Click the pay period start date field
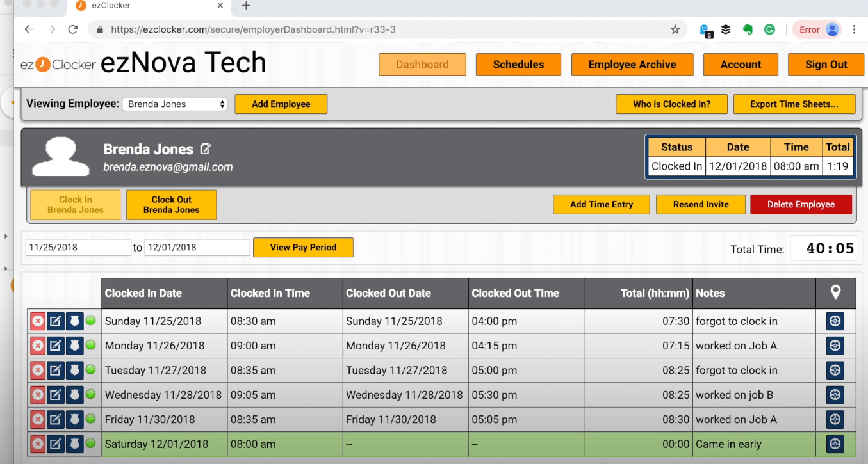 coord(78,247)
